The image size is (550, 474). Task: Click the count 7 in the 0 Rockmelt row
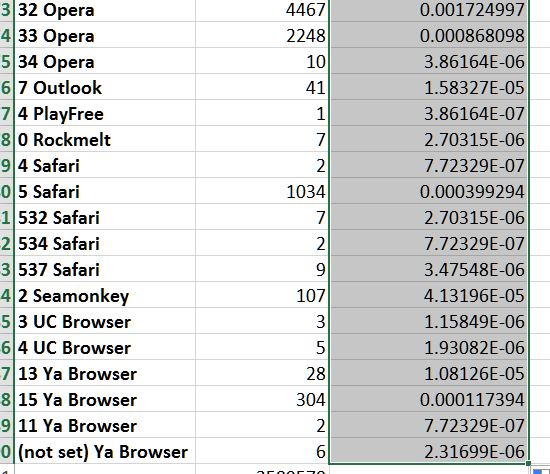262,139
